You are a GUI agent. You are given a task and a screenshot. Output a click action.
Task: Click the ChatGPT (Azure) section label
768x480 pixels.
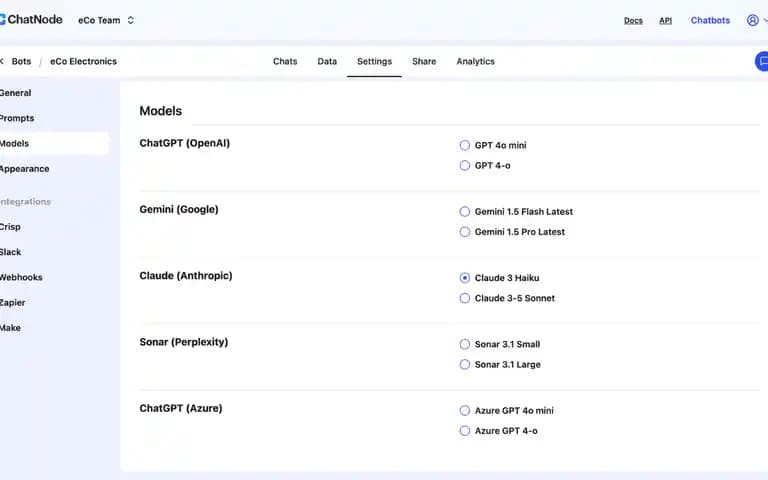181,408
